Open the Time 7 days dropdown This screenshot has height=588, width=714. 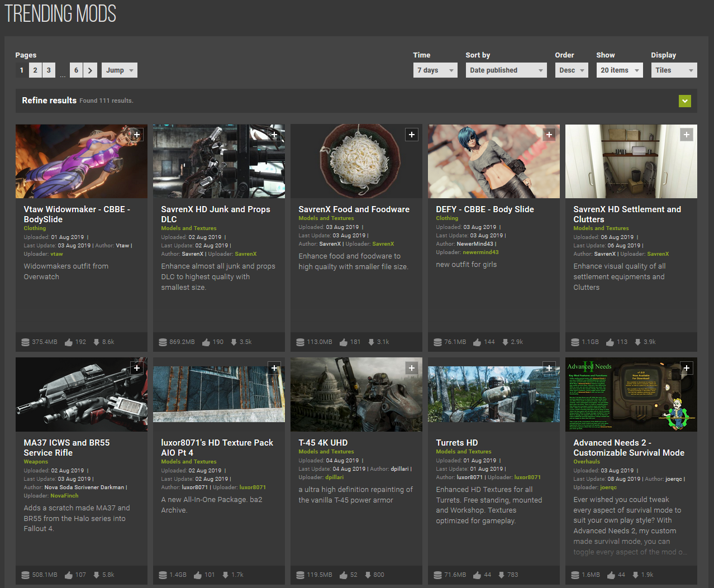click(x=435, y=70)
